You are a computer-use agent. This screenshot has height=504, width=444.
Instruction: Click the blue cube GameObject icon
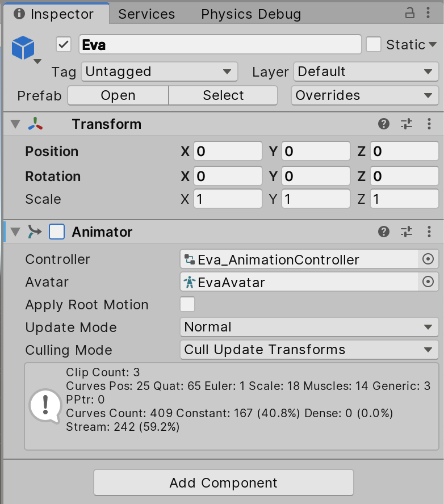pyautogui.click(x=24, y=48)
